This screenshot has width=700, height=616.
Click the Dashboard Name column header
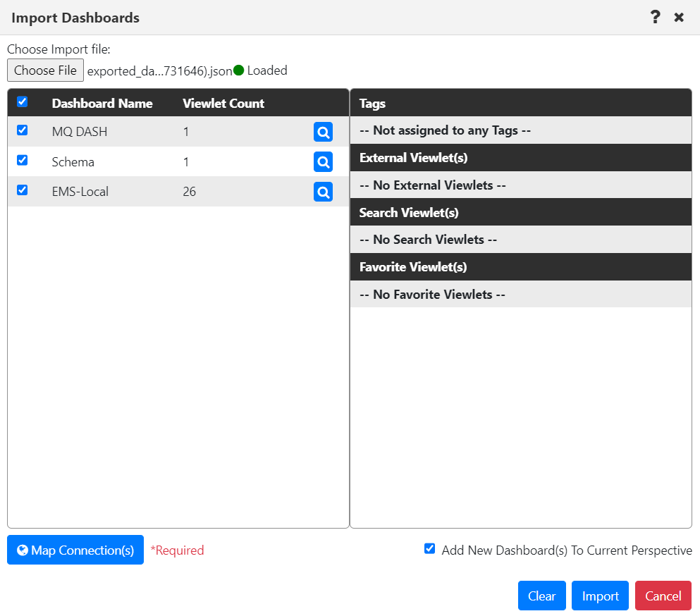[x=102, y=102]
